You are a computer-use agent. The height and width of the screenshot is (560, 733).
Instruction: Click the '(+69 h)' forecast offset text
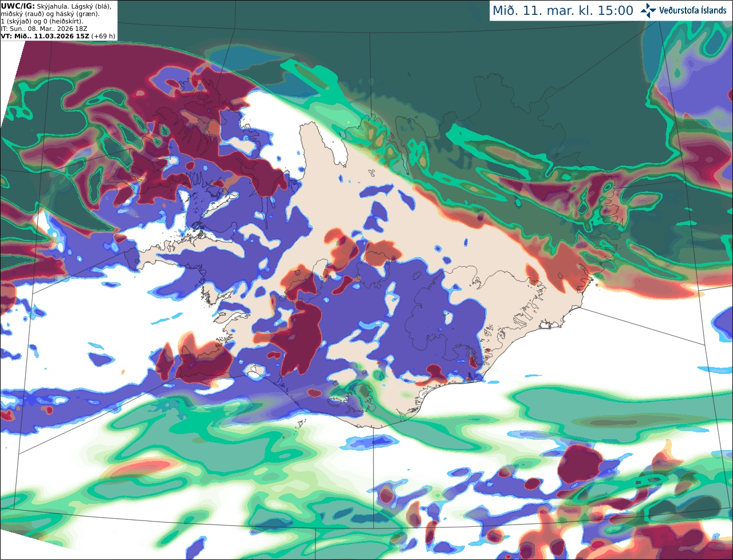pyautogui.click(x=103, y=36)
